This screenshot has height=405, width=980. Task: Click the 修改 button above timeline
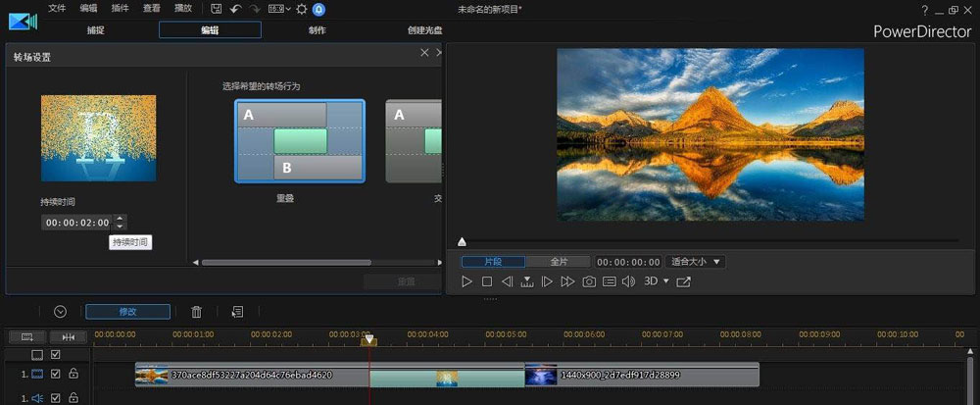127,312
